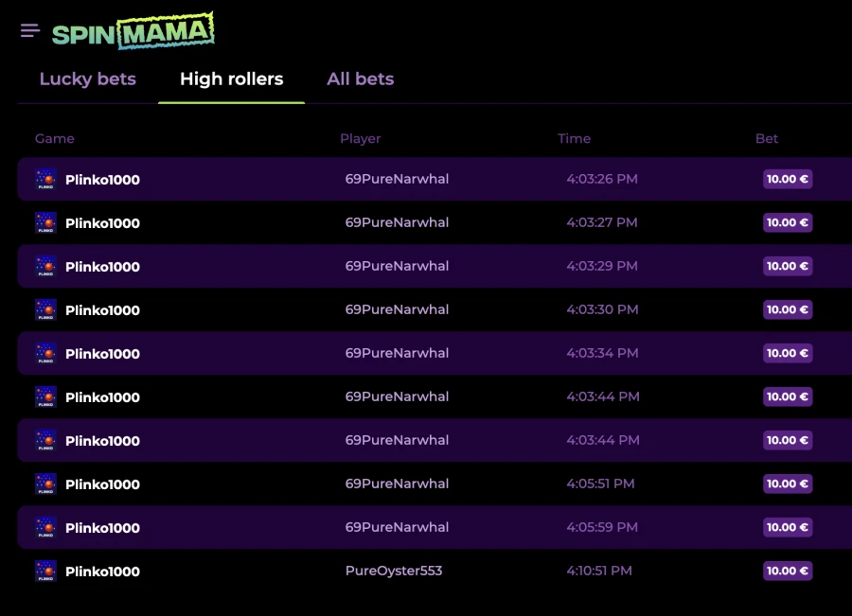
Task: Click the time 4:03:27 PM
Action: (602, 222)
